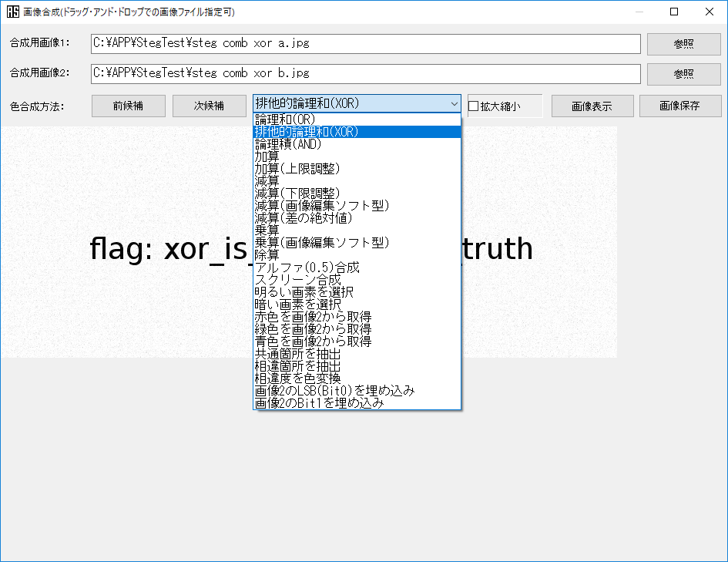Pick the plain 減算 option
This screenshot has width=728, height=562.
coord(357,181)
